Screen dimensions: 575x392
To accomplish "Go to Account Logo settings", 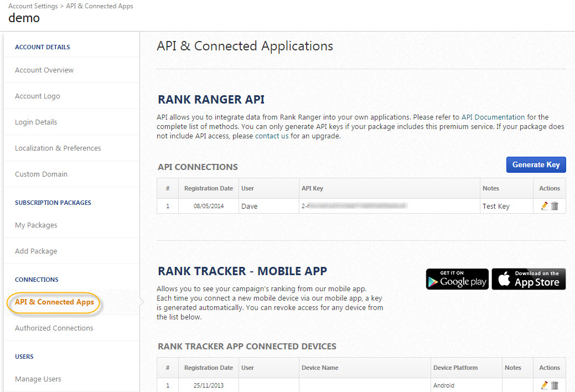I will pyautogui.click(x=38, y=96).
